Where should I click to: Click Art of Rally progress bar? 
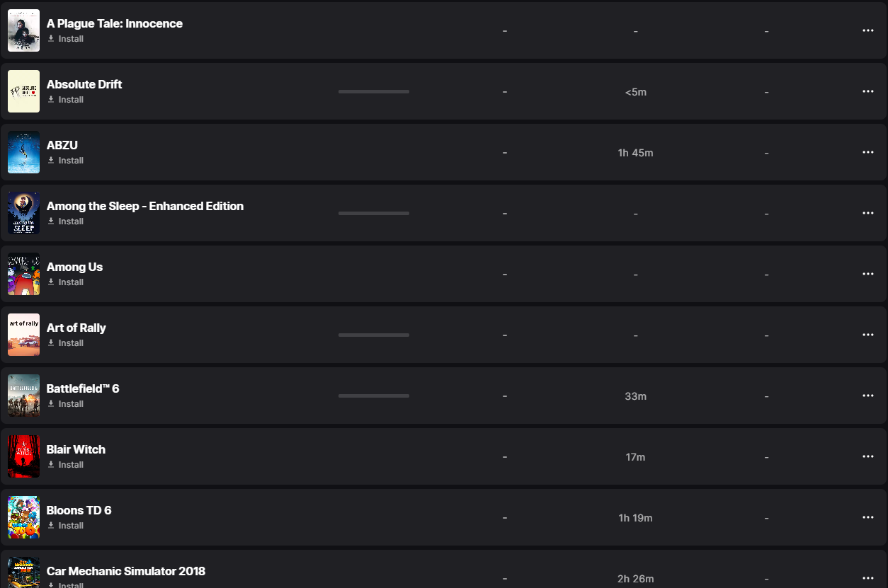point(373,335)
